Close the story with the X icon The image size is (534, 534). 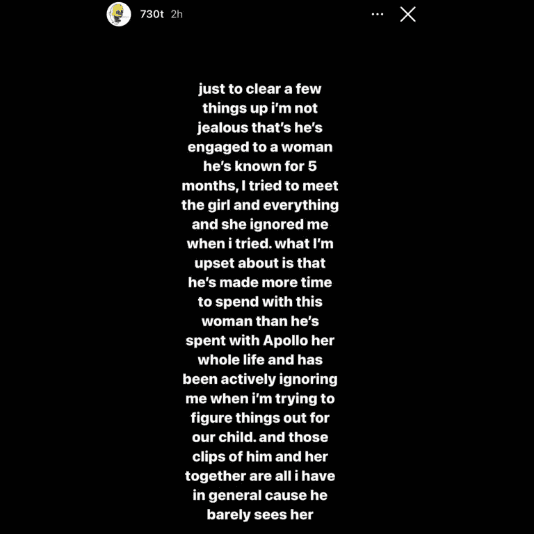click(408, 14)
